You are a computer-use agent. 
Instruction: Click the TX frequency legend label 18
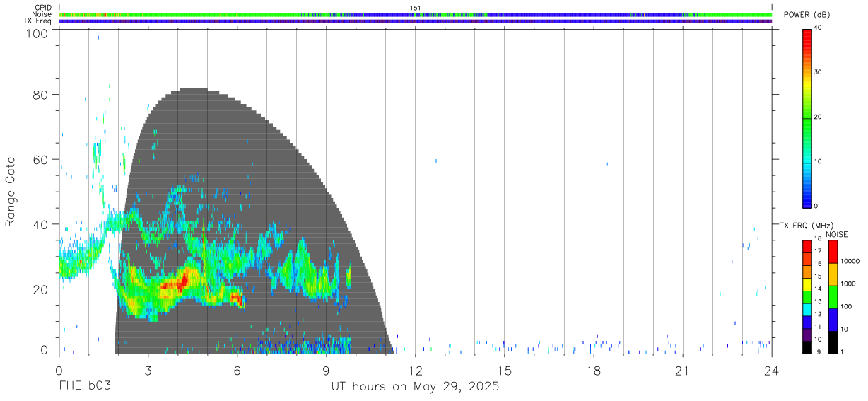coord(818,239)
